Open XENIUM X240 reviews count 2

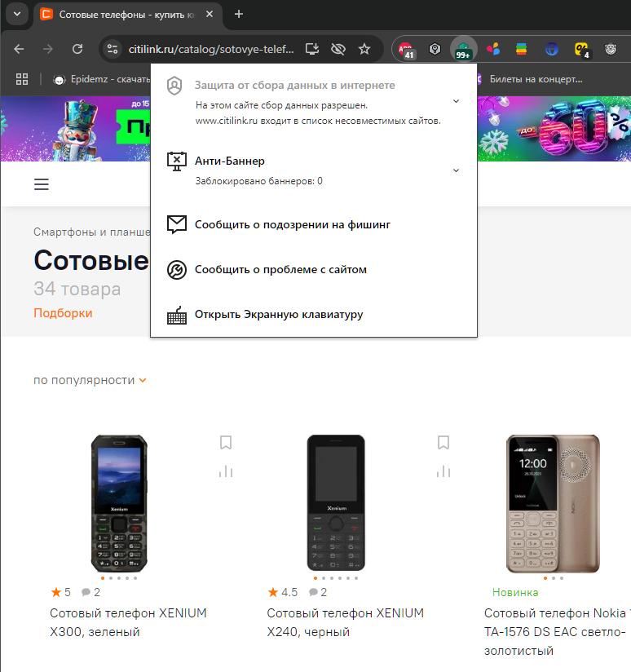(x=318, y=592)
